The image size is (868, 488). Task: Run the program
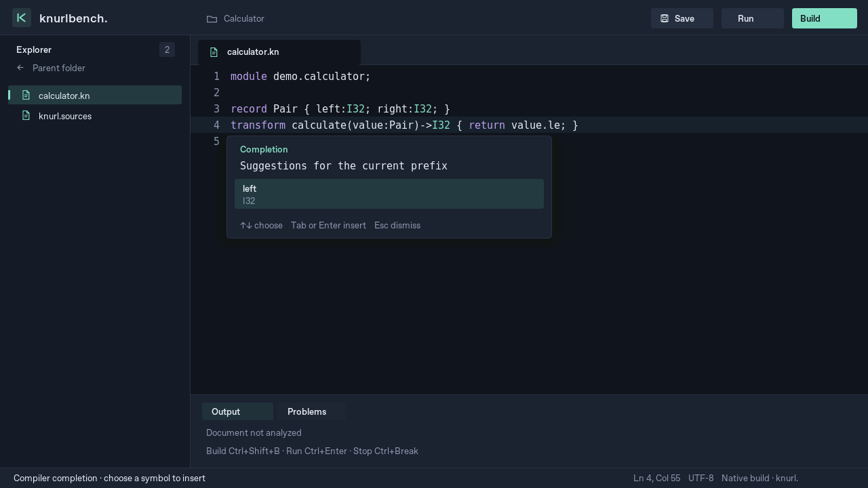click(752, 18)
